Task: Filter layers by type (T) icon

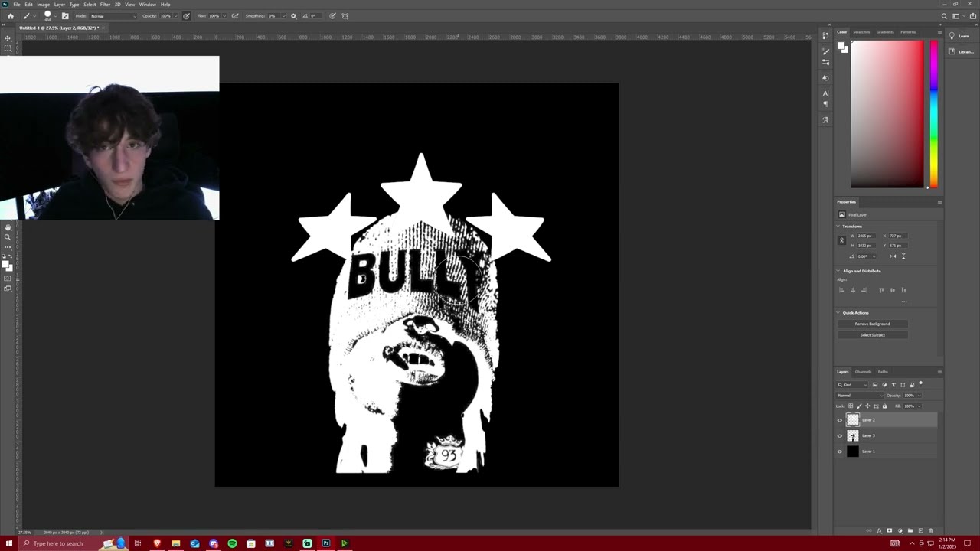Action: (x=893, y=384)
